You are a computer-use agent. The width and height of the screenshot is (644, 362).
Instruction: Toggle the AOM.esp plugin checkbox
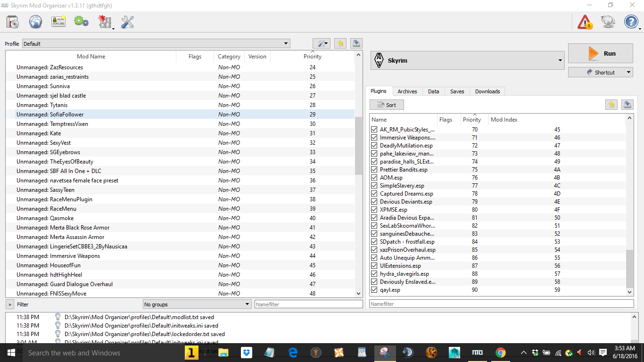click(x=374, y=178)
